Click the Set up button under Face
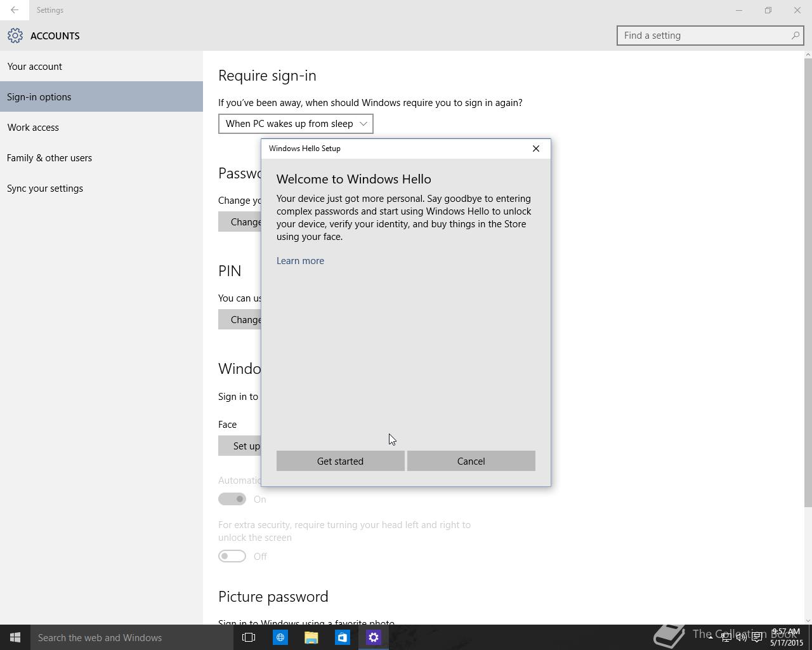The image size is (812, 650). click(240, 446)
